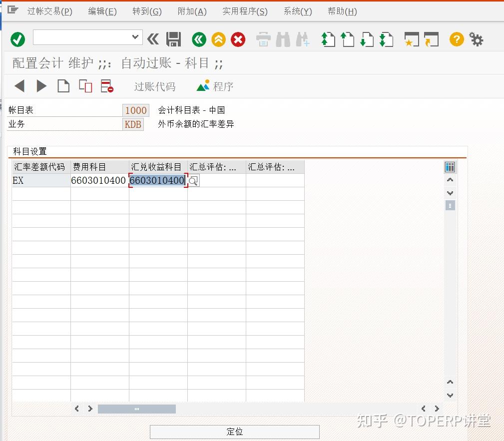This screenshot has width=504, height=441.
Task: Click the 定位 button at the bottom
Action: [x=234, y=431]
